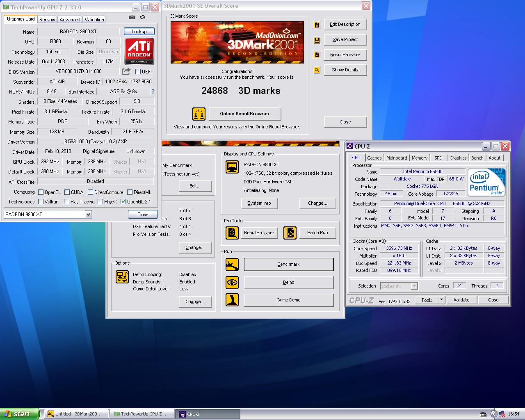Click the Pro Tools ResultBrowser icon
Screen dimensions: 525x420
pos(232,233)
